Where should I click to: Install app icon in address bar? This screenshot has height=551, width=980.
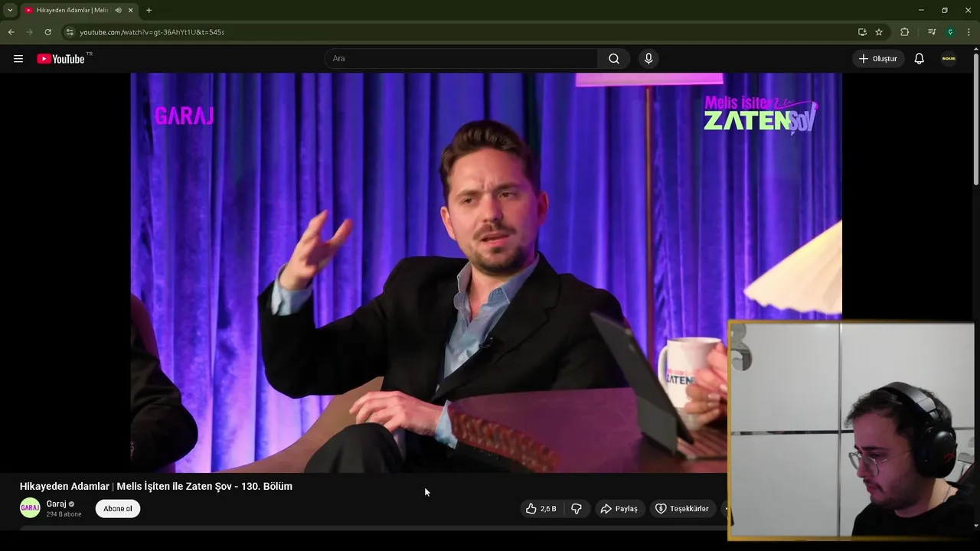(862, 32)
